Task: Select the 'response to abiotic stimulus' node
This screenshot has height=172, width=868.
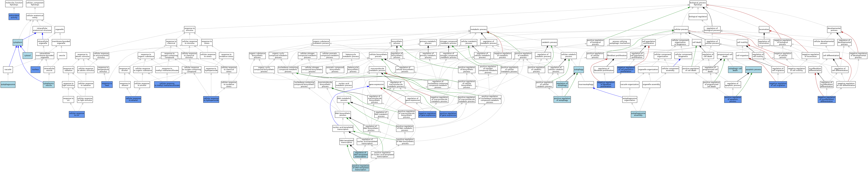Action: point(82,56)
